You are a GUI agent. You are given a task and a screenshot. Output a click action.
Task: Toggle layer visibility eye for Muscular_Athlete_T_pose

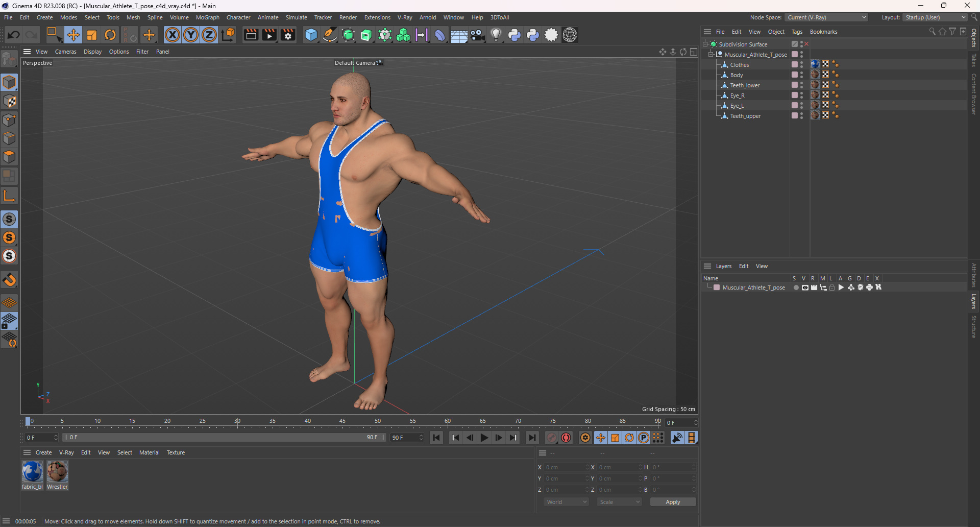coord(805,288)
